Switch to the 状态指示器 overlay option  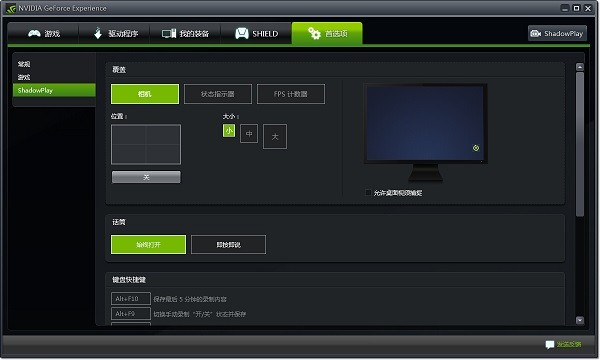(218, 94)
